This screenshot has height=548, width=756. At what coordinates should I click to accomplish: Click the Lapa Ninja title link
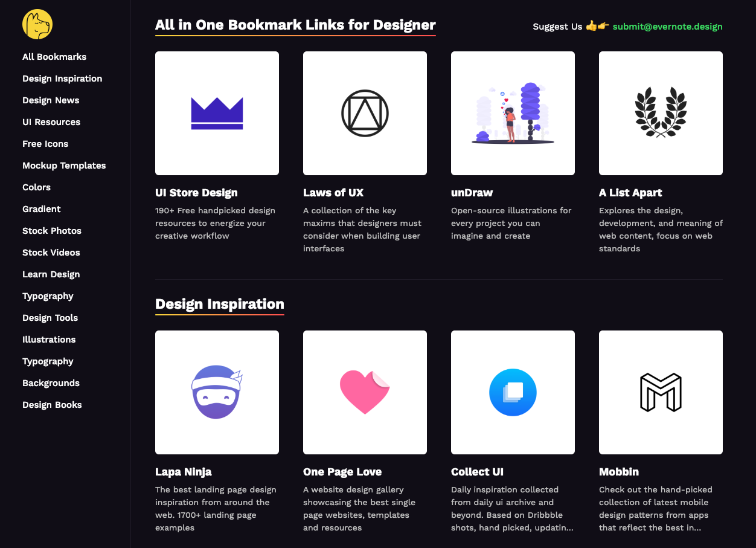click(184, 472)
